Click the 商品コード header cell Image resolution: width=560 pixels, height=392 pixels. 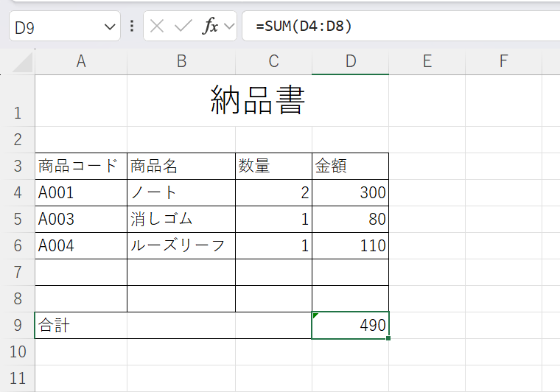pos(81,166)
